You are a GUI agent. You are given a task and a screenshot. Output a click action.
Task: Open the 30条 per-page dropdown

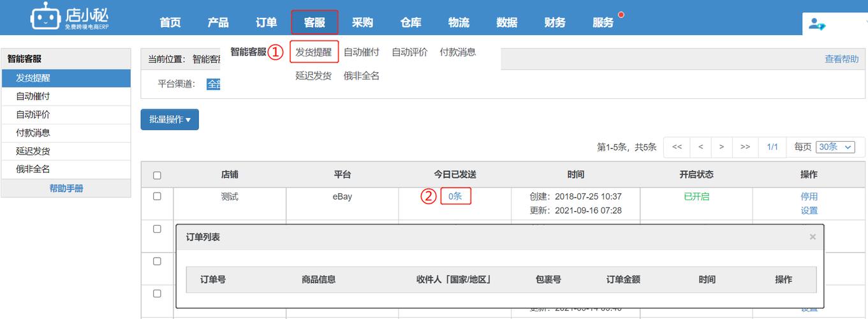pos(835,147)
